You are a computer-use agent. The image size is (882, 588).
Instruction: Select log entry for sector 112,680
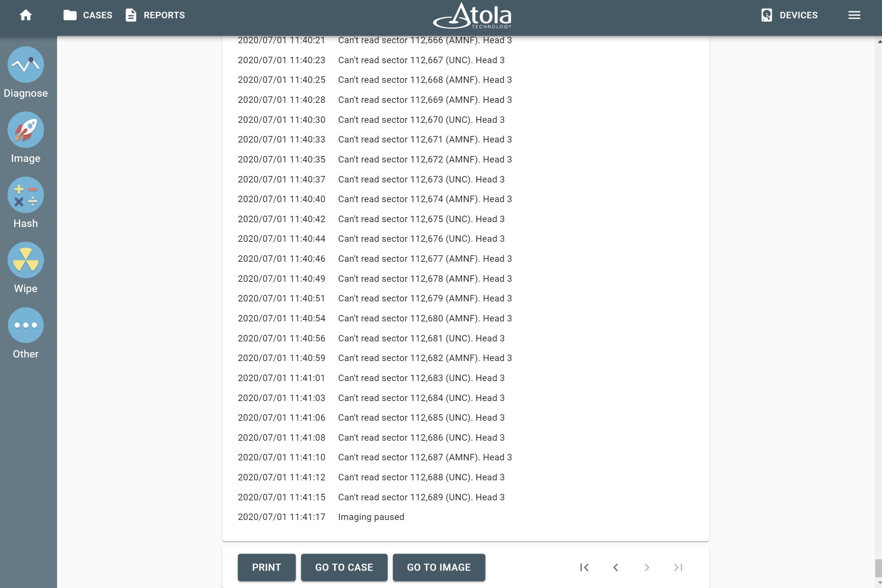[375, 318]
